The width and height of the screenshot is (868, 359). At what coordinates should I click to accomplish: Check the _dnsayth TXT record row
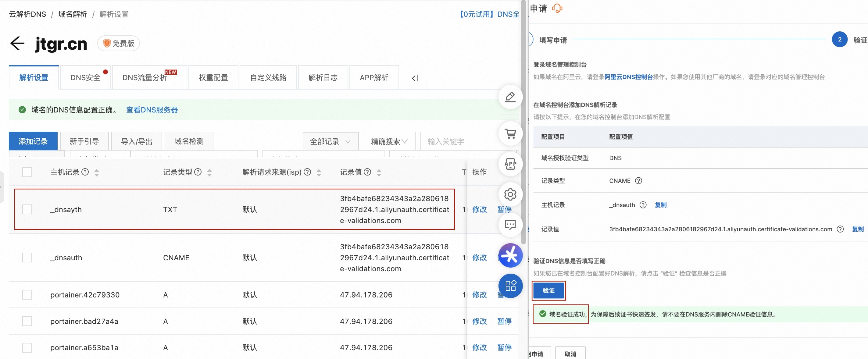(27, 209)
